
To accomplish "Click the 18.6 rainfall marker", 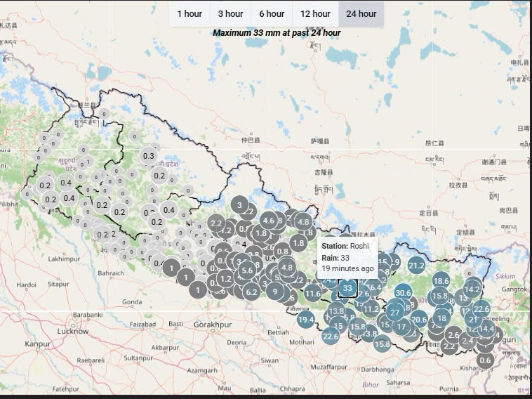I will tap(441, 281).
